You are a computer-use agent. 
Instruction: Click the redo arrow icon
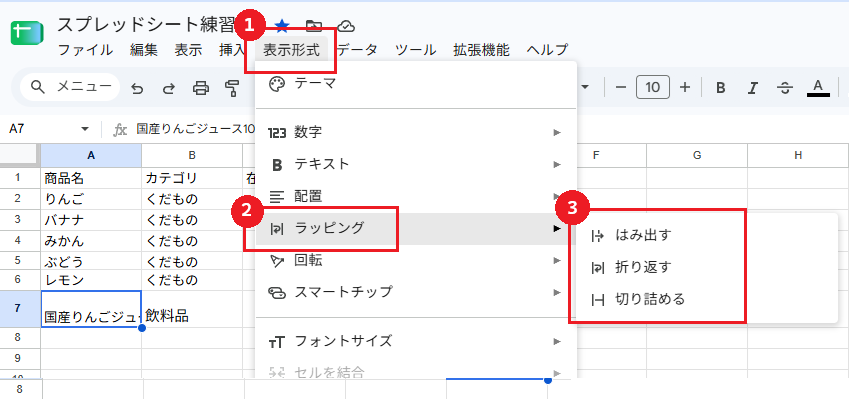point(169,88)
